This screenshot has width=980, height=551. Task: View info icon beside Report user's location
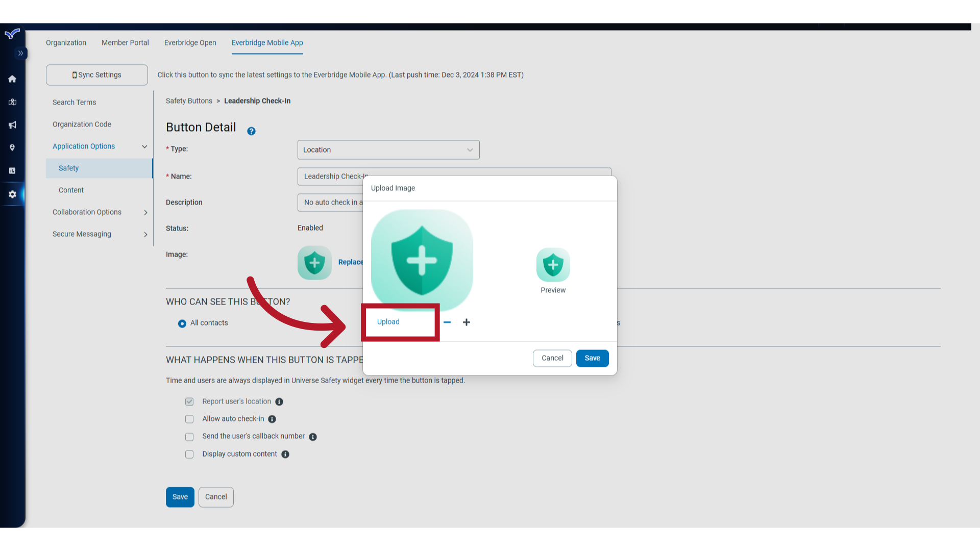tap(279, 402)
